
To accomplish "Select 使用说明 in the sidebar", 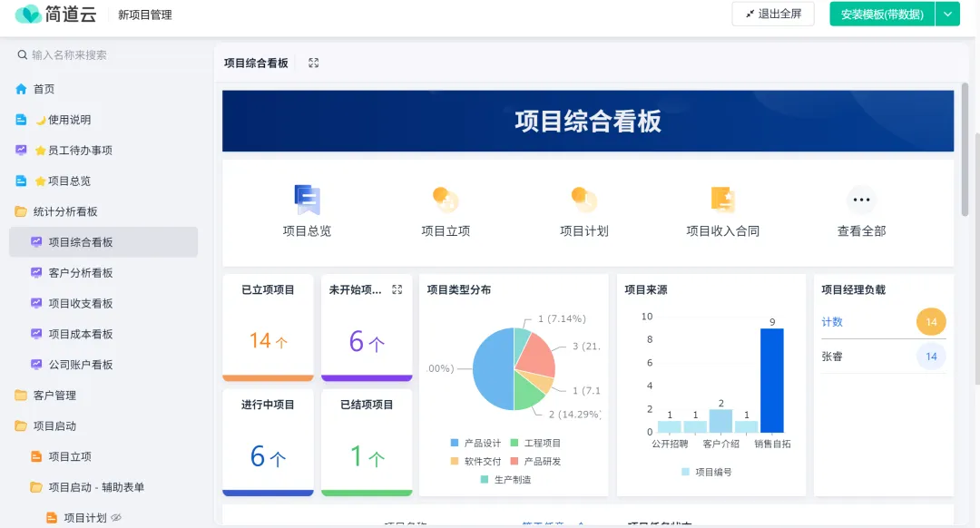I will pyautogui.click(x=103, y=120).
